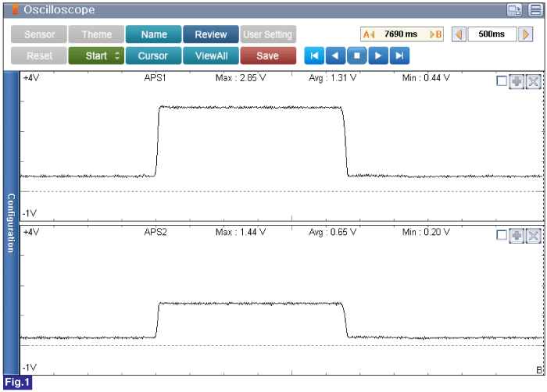Screen dimensions: 547x392
Task: Open the window layout icon in title bar
Action: 514,10
